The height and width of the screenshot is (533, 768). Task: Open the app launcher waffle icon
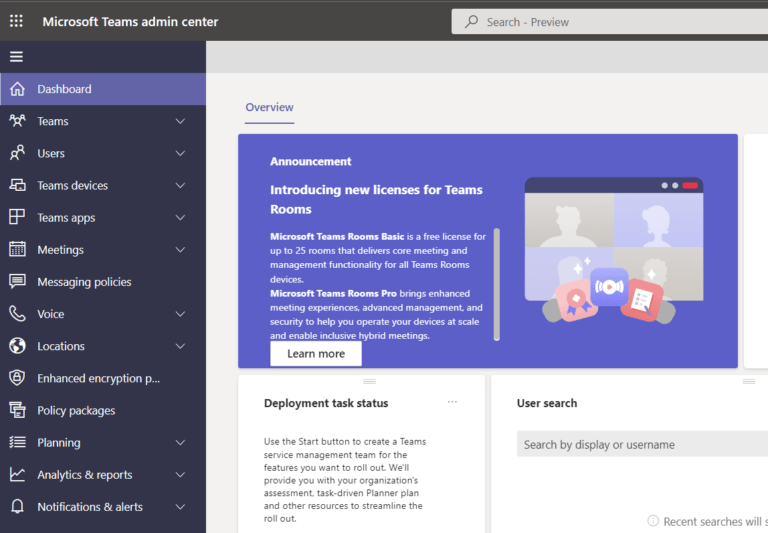[16, 21]
